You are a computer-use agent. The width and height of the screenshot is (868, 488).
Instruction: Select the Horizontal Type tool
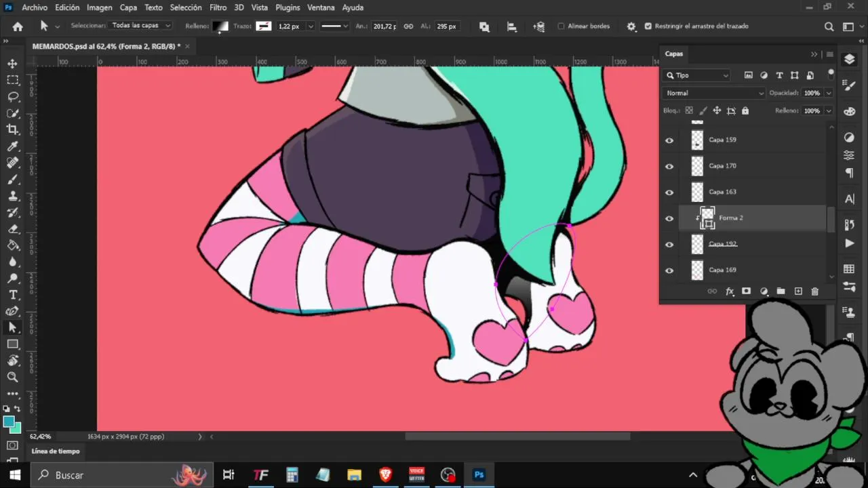coord(12,295)
